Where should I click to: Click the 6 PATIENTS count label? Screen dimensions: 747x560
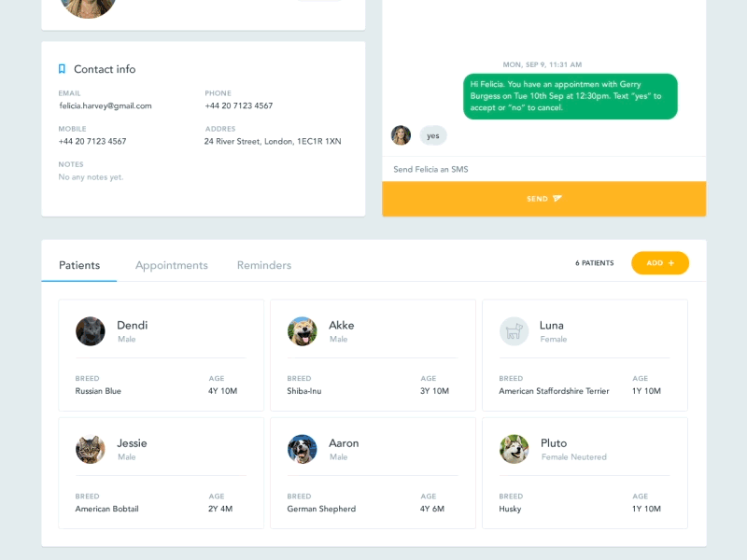point(595,263)
